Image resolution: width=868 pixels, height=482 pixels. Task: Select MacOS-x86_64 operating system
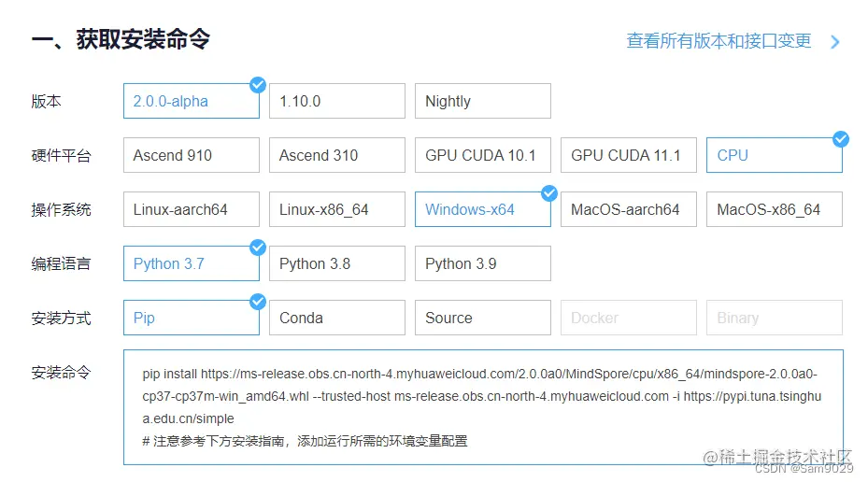tap(774, 209)
